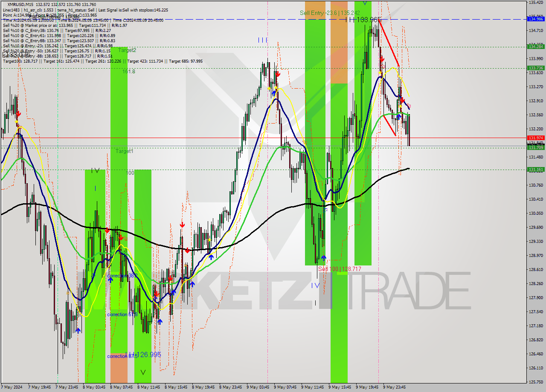Click the 125.750 price axis value
This screenshot has width=546, height=392.
point(536,382)
